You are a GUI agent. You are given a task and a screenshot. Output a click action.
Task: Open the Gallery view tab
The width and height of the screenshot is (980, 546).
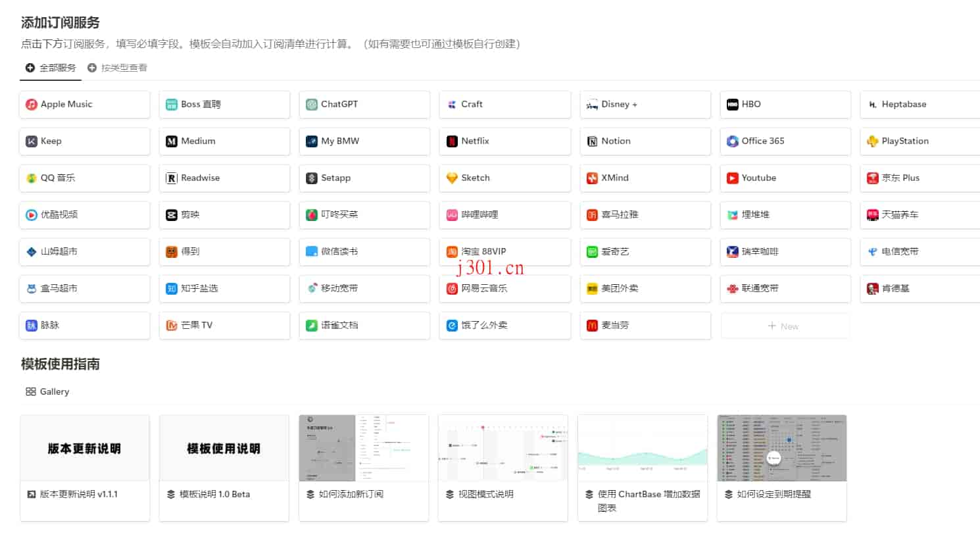(47, 391)
